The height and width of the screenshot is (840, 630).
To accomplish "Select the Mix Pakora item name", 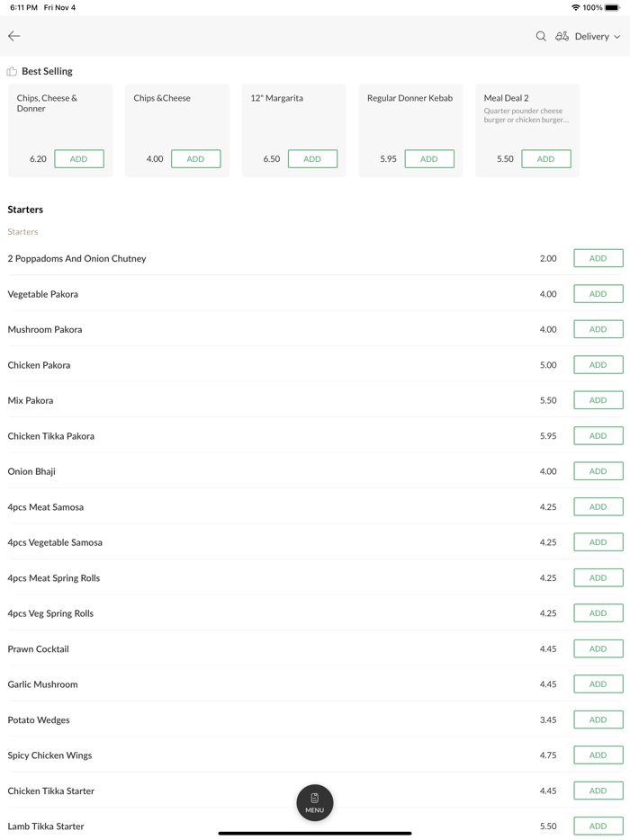I will [31, 400].
